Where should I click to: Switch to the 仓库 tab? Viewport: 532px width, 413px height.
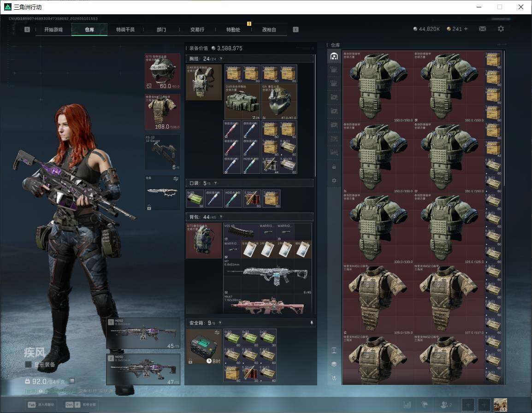tap(89, 29)
